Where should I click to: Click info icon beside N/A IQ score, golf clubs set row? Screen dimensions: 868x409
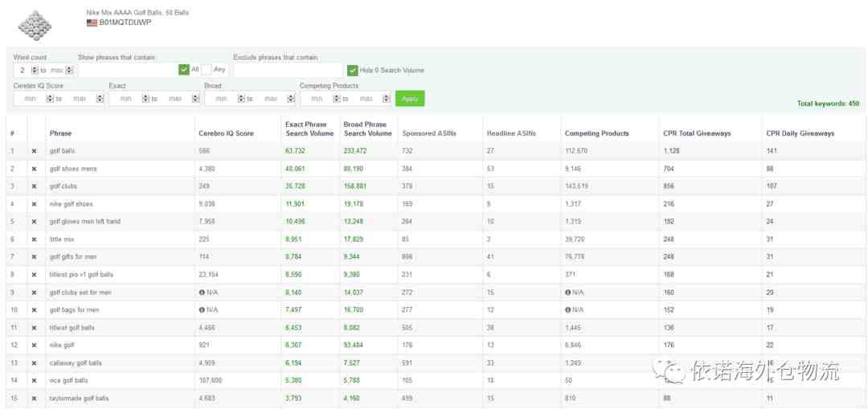pos(202,292)
